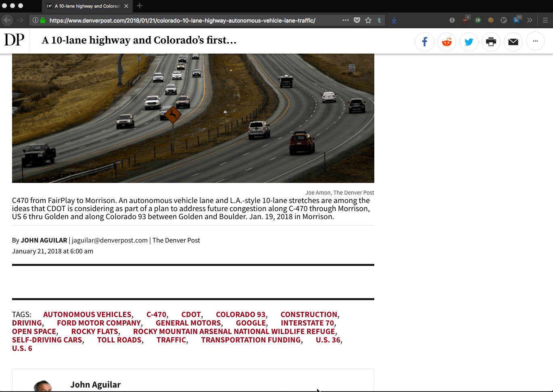
Task: View secure connection padlock details
Action: click(x=43, y=20)
